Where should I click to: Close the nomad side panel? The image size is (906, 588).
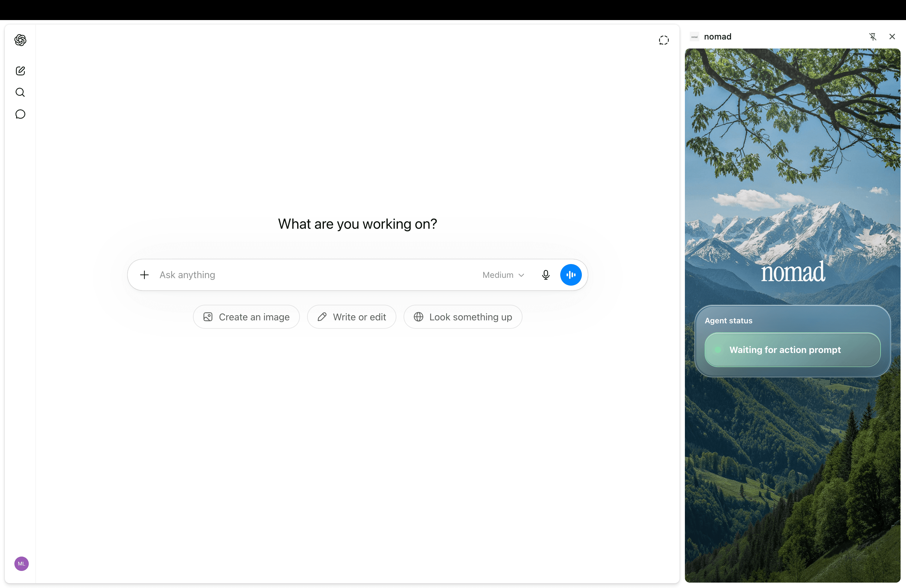(x=892, y=37)
